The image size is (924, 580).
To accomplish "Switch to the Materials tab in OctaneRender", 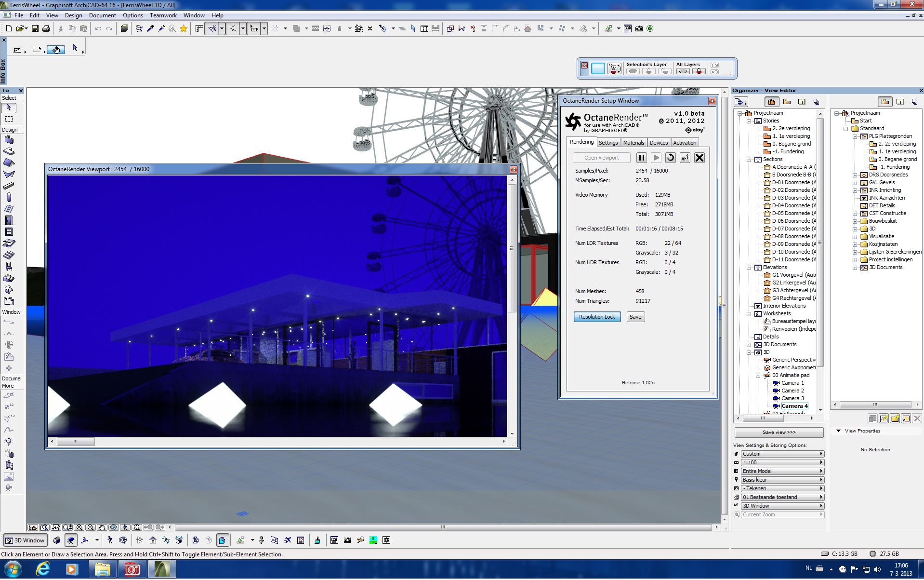I will [x=634, y=143].
